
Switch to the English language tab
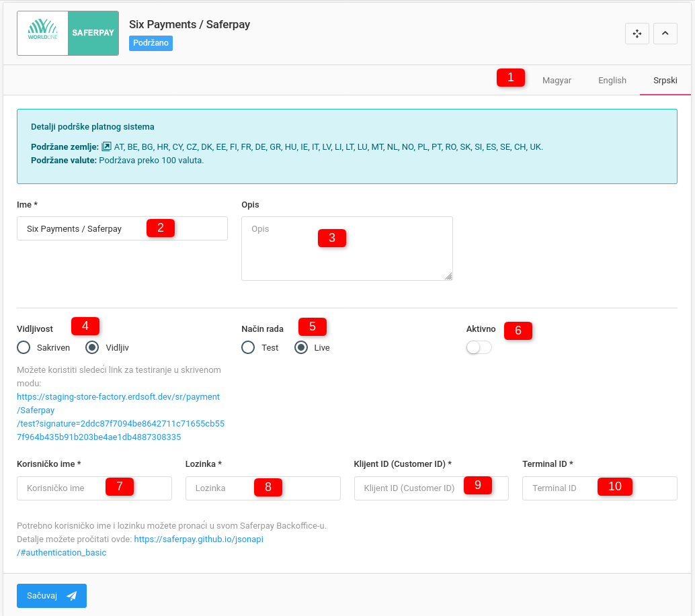pyautogui.click(x=612, y=81)
